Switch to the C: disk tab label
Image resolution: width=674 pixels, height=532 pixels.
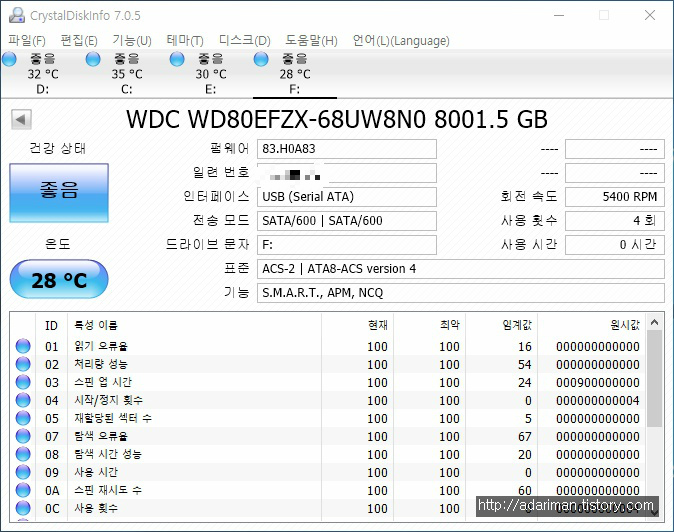pyautogui.click(x=126, y=89)
